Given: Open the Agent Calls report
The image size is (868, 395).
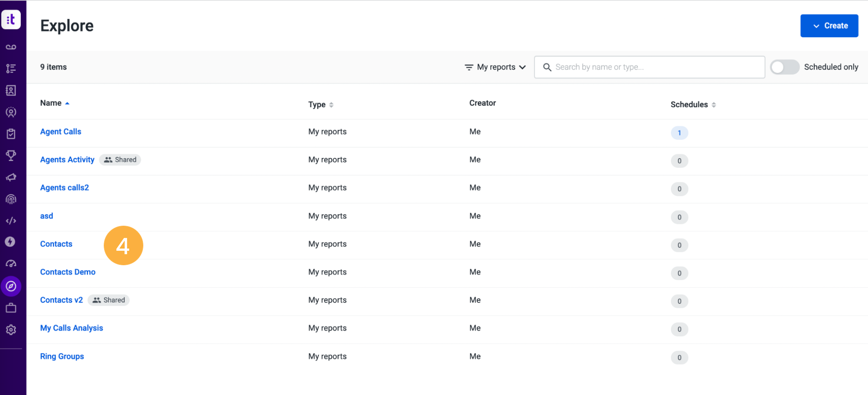Looking at the screenshot, I should click(x=60, y=132).
